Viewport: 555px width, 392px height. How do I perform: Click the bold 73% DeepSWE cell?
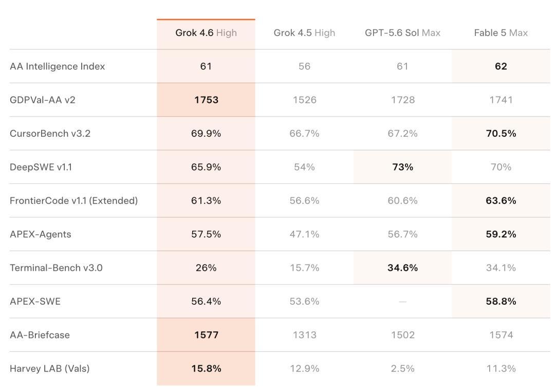[x=402, y=167]
